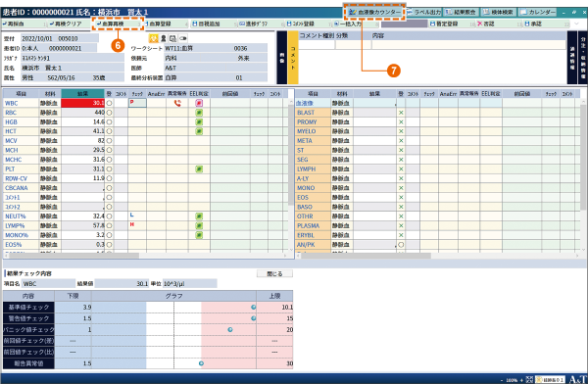
Task: Click the zoom out minus on status bar
Action: point(502,380)
